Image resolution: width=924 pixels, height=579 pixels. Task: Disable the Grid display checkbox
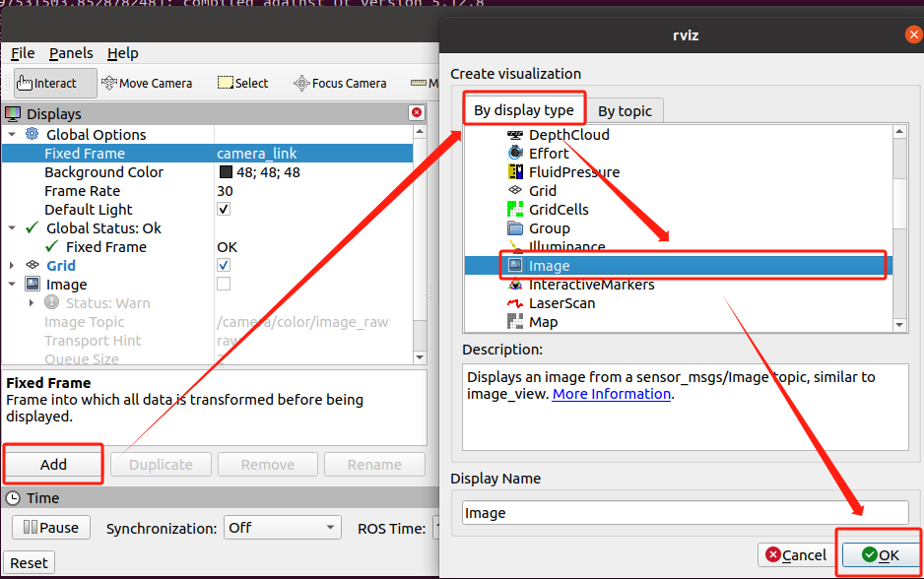pyautogui.click(x=224, y=265)
